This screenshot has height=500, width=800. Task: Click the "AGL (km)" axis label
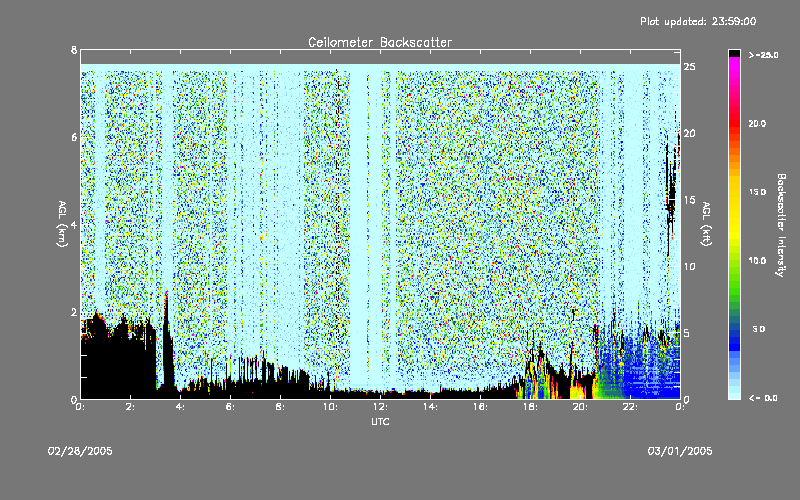point(62,224)
